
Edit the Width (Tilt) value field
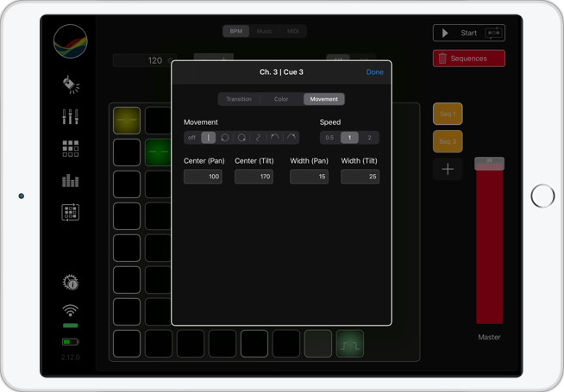360,177
